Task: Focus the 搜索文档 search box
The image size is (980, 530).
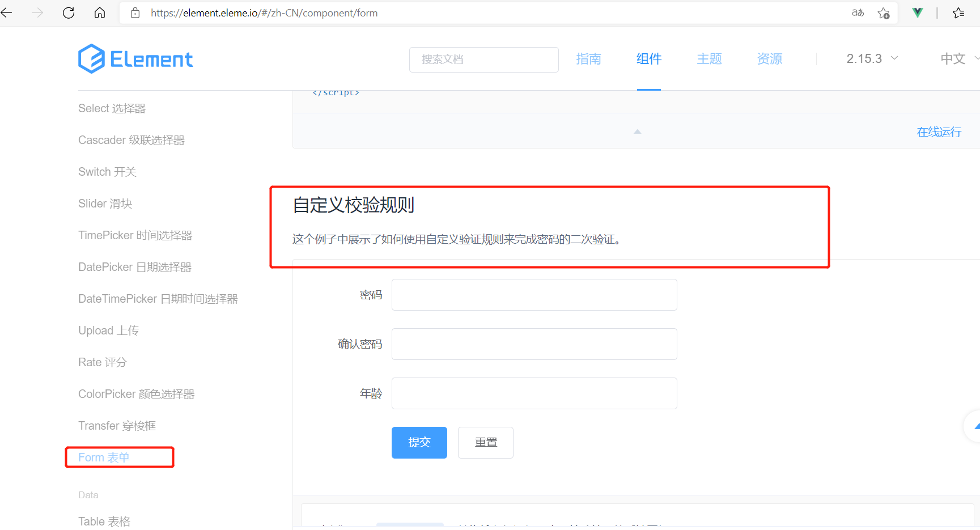Action: 483,60
